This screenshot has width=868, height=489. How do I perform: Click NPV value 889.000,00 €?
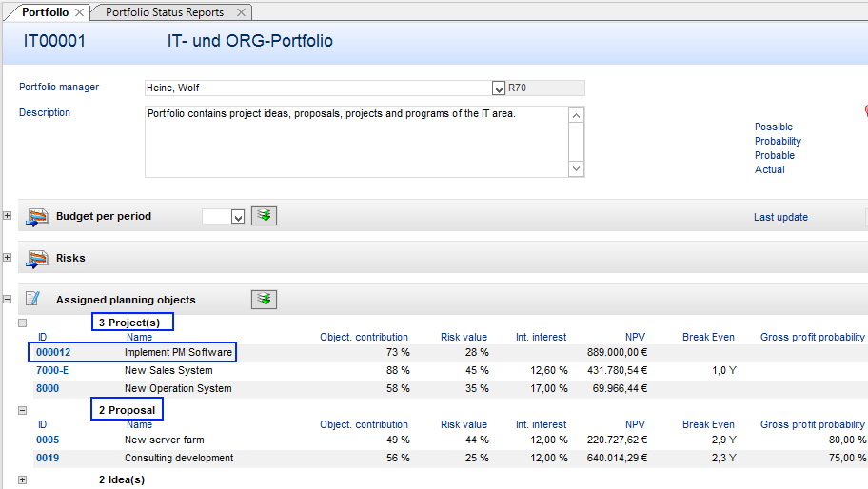[x=618, y=352]
